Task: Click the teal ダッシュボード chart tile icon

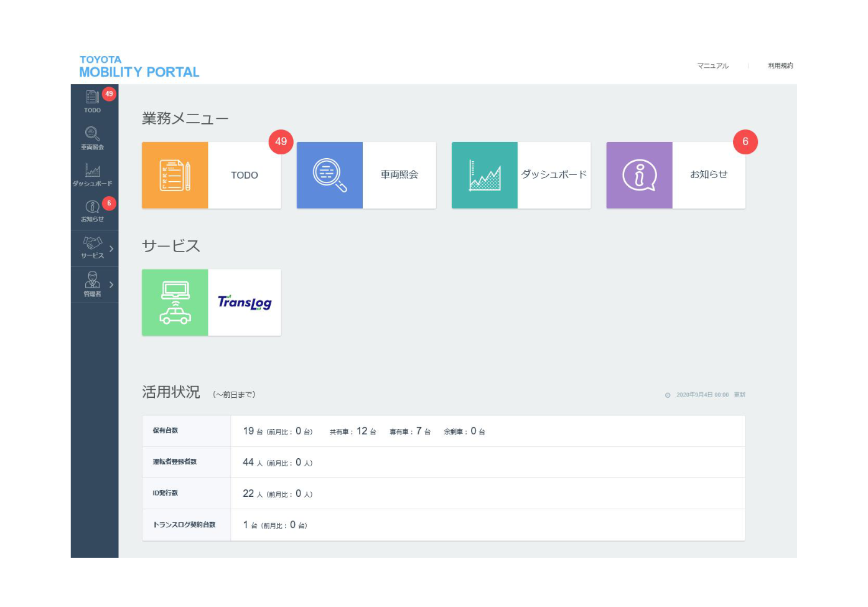Action: click(485, 175)
